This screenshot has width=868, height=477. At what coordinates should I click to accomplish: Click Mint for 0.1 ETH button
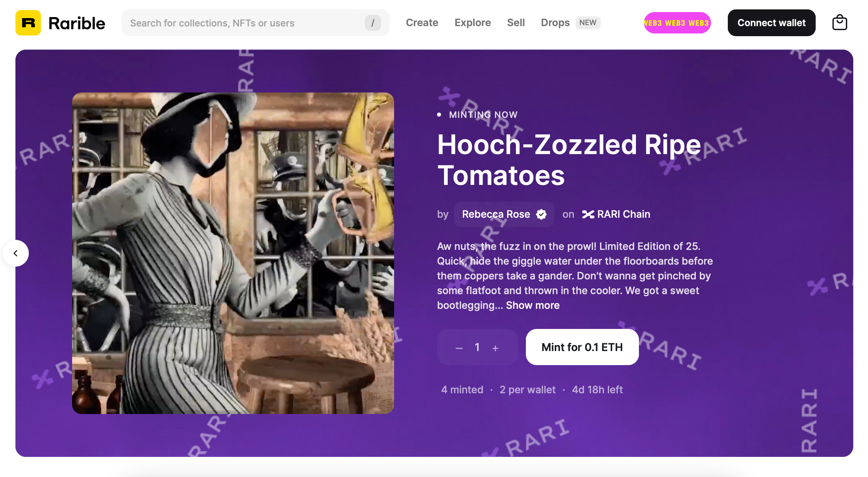582,347
